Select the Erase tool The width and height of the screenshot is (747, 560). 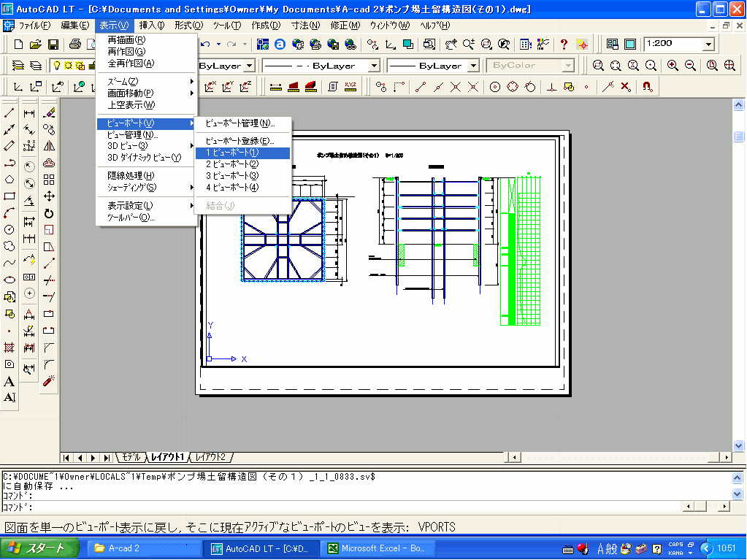49,113
